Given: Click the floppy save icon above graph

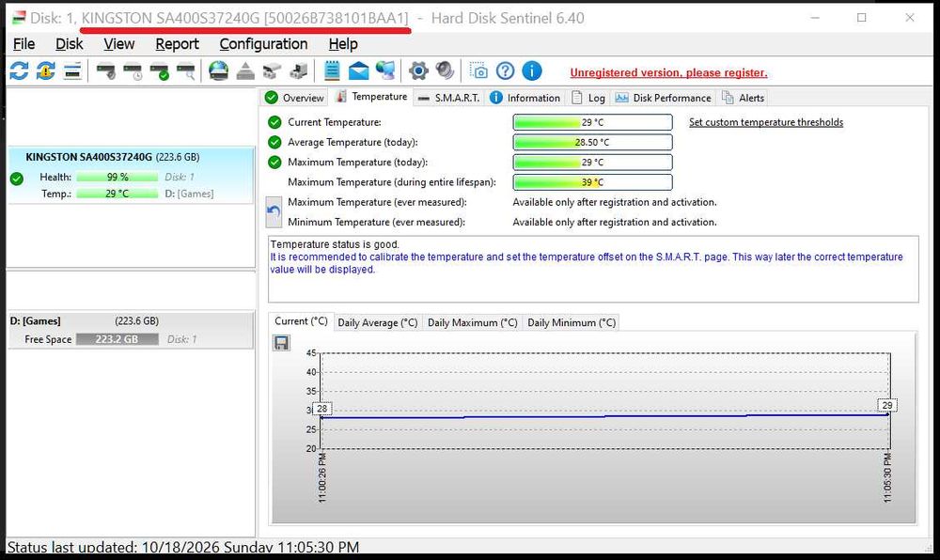Looking at the screenshot, I should (282, 343).
